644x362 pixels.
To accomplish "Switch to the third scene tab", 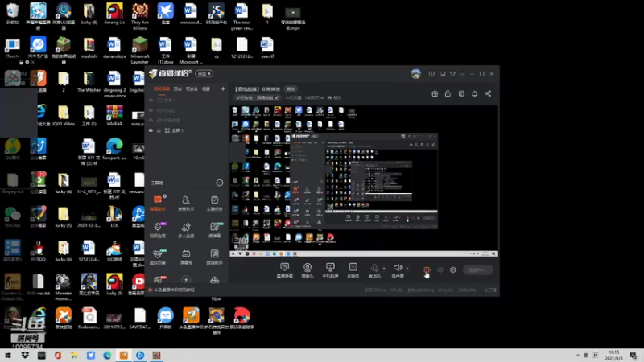I will point(192,88).
